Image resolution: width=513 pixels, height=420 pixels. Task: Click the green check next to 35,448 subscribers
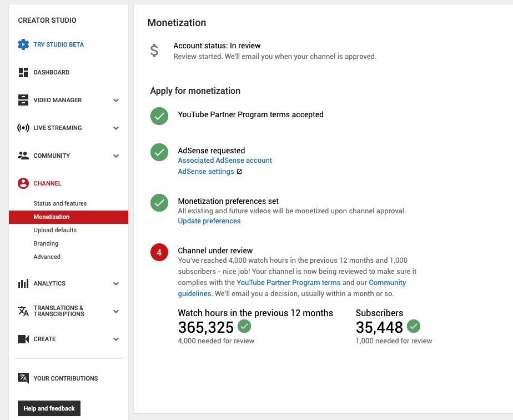[x=414, y=326]
